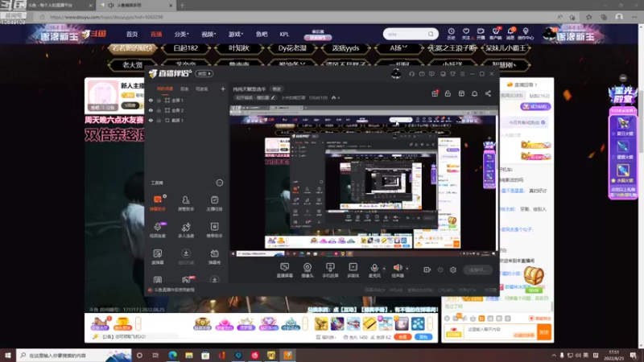The image size is (644, 362).
Task: Open the 视频连麦 tool icon
Action: 158,229
